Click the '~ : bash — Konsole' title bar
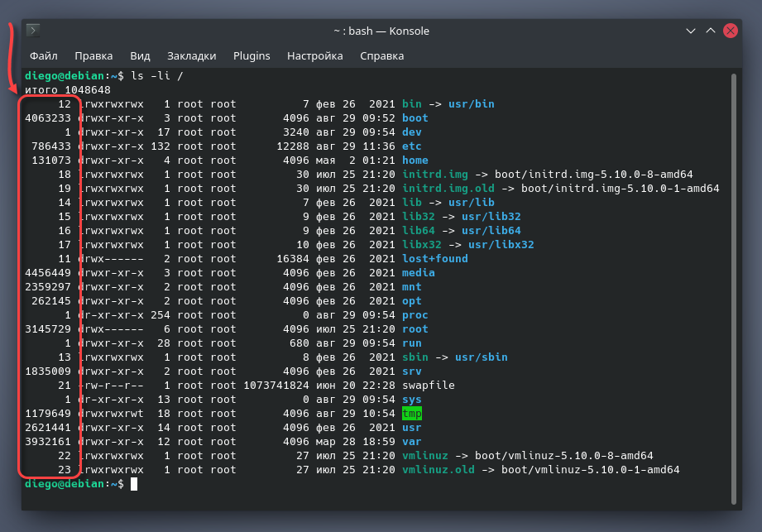 point(381,31)
